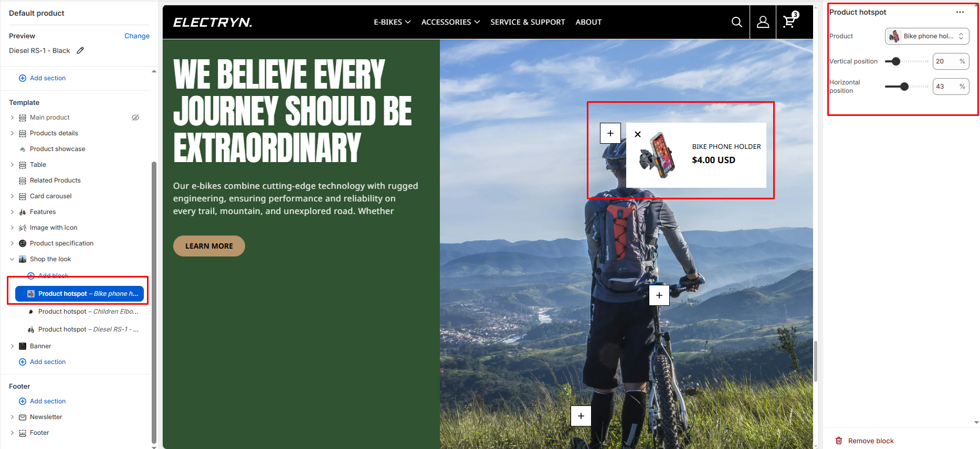This screenshot has height=449, width=980.
Task: Click the Change preview link
Action: [137, 36]
